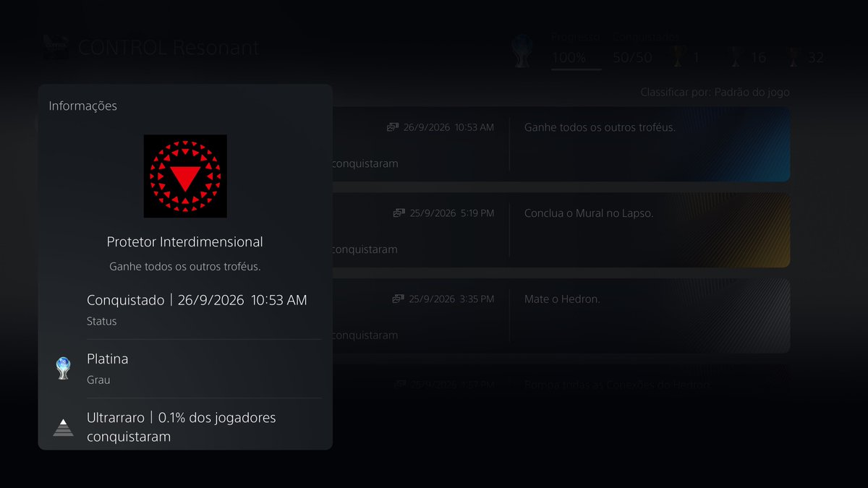Click the screenshot icon beside 25/9/2026 3:35 PM
868x488 pixels.
(x=399, y=299)
